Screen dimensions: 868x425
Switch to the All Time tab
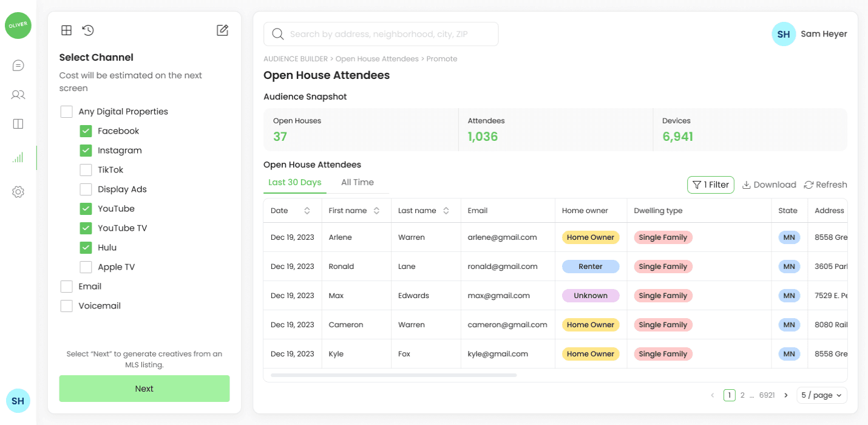[358, 182]
